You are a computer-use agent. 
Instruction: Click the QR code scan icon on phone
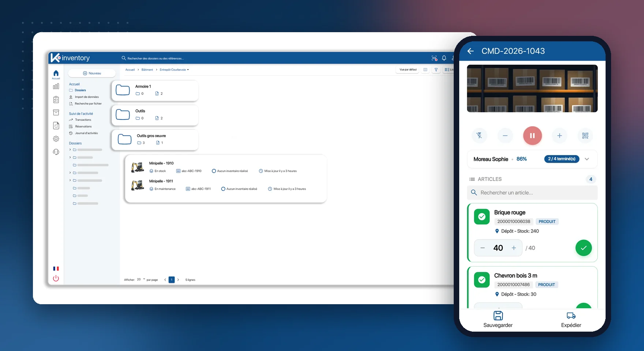[x=585, y=136]
